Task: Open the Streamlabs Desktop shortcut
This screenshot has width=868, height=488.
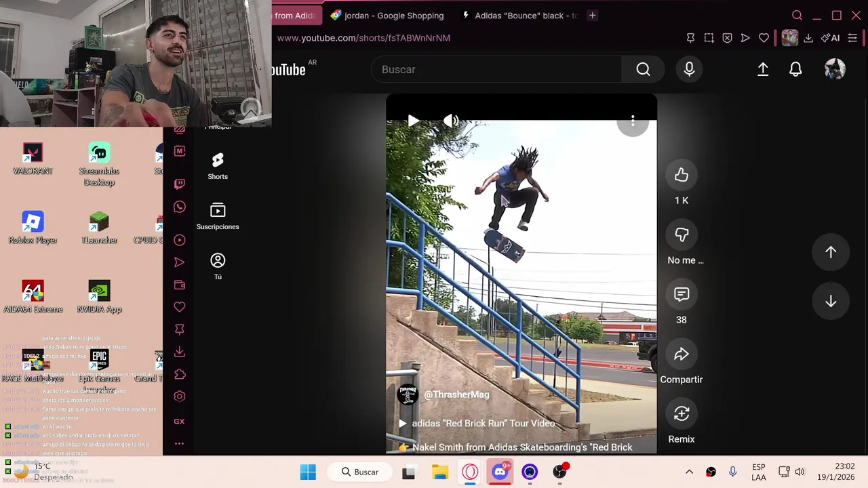Action: tap(99, 165)
